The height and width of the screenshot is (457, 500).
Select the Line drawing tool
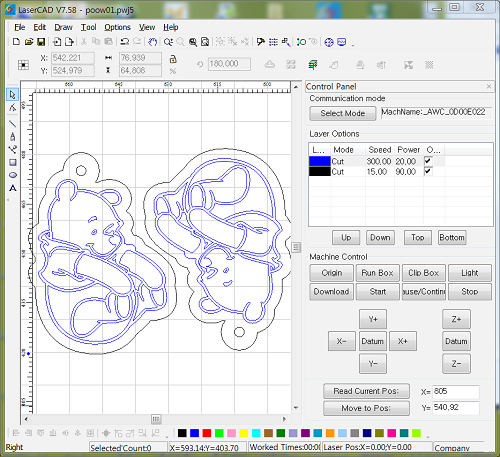pos(12,123)
